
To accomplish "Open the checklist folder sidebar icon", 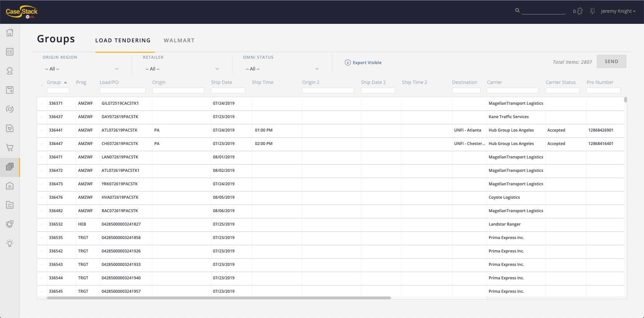I will pyautogui.click(x=10, y=205).
